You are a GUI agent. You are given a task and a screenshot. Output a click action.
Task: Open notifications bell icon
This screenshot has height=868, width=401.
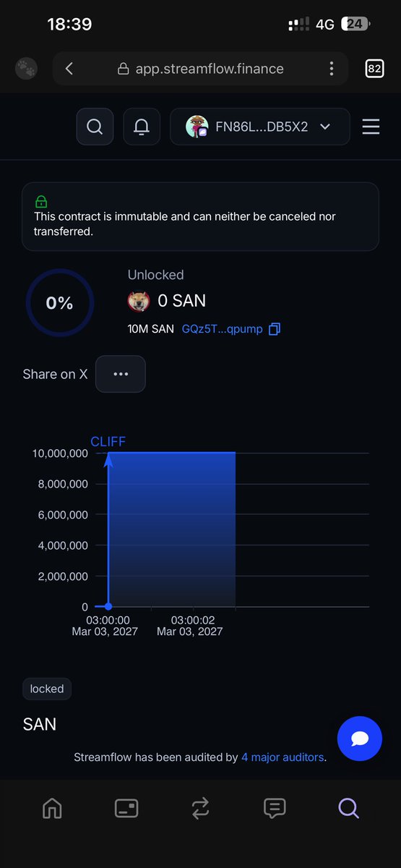tap(142, 127)
